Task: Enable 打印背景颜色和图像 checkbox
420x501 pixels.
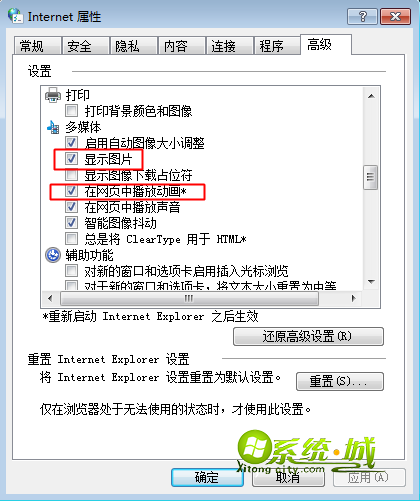Action: click(71, 111)
